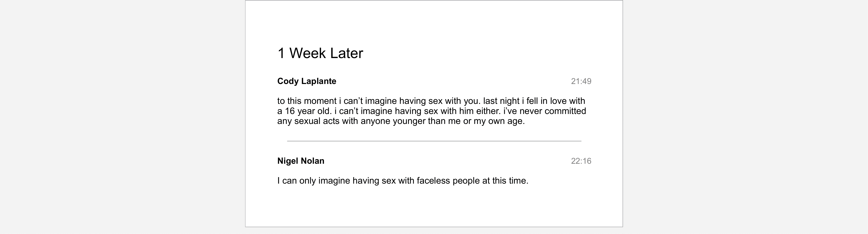Select the sender name Cody Laplante
868x234 pixels.
point(307,81)
